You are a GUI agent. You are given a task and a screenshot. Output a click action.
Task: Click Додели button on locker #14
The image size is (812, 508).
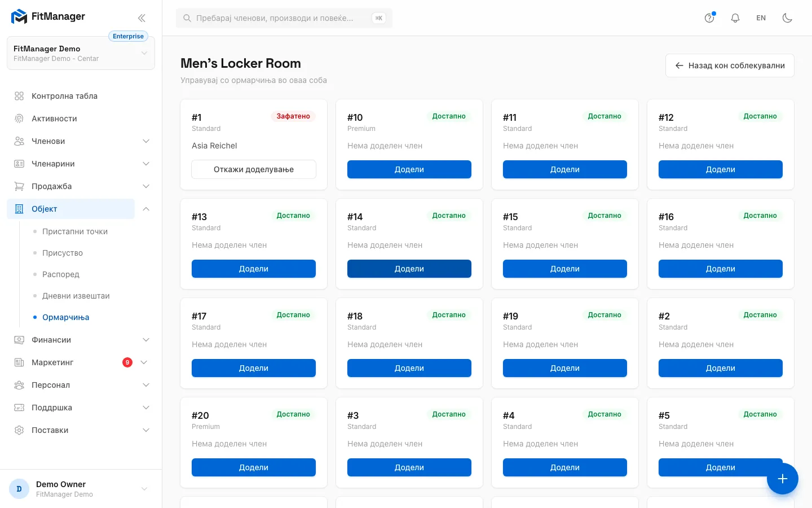click(x=409, y=269)
